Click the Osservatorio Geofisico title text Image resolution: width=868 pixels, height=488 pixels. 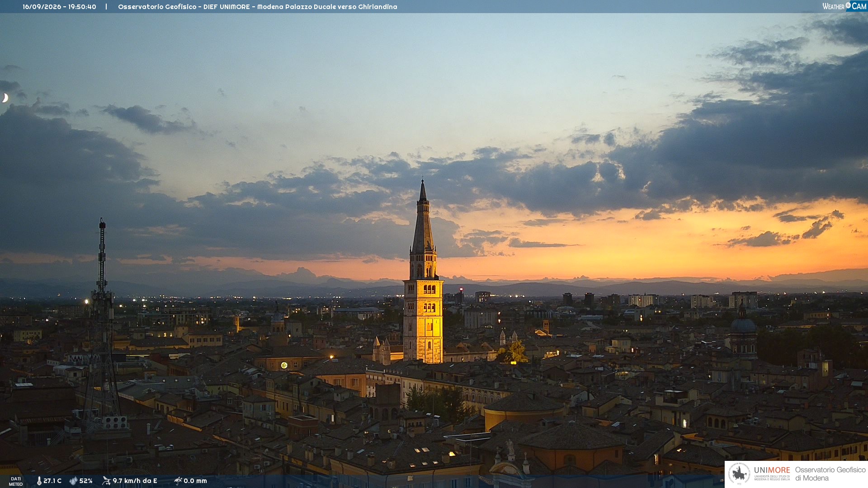[157, 7]
